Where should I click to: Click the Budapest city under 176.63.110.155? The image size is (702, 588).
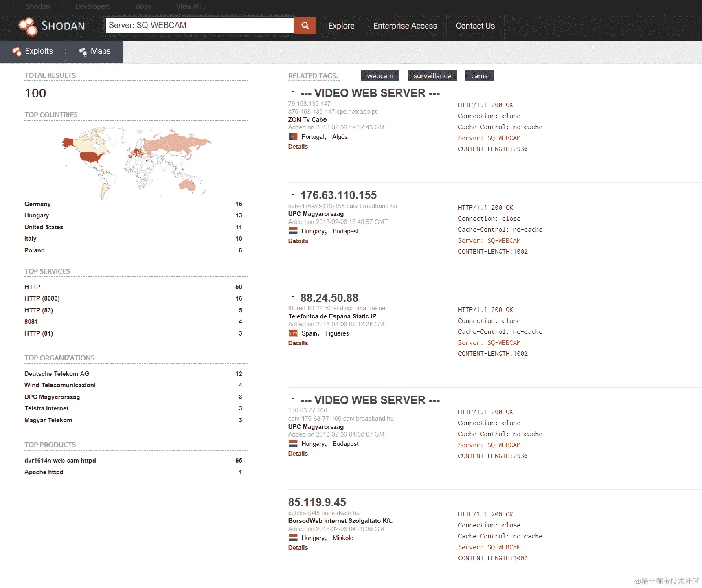[x=346, y=231]
